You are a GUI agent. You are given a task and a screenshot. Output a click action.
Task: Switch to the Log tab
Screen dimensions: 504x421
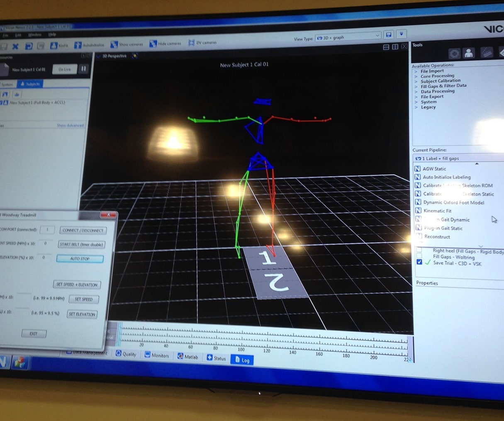pos(242,360)
